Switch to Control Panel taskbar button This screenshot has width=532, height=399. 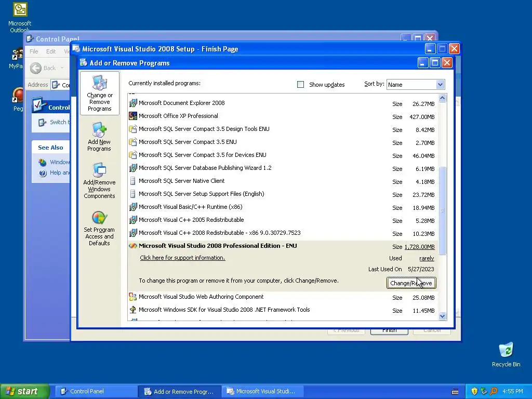[x=96, y=391]
